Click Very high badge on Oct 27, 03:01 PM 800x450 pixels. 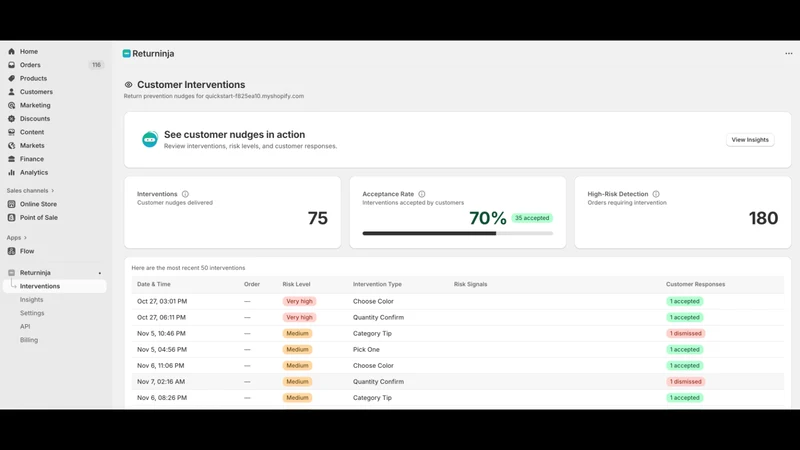coord(299,301)
